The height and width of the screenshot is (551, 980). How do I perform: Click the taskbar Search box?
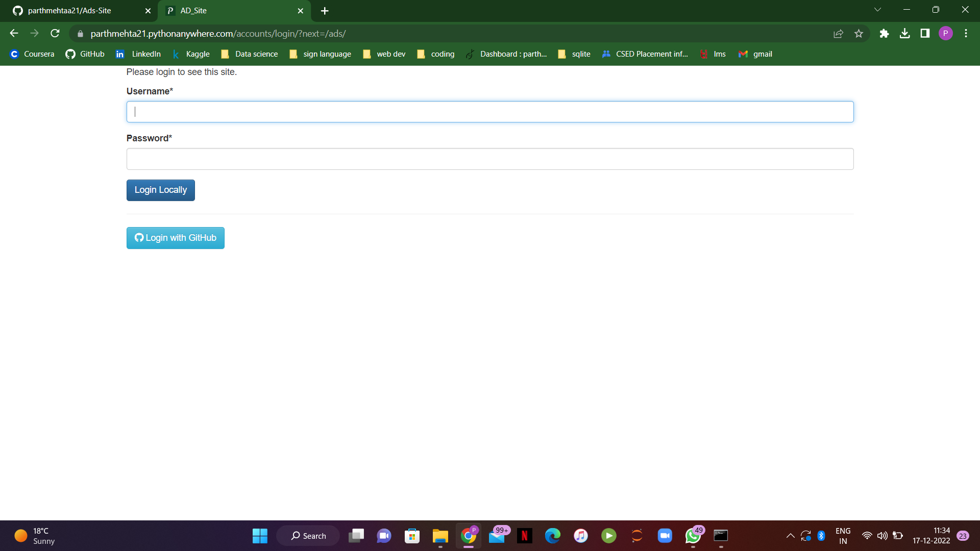tap(308, 536)
